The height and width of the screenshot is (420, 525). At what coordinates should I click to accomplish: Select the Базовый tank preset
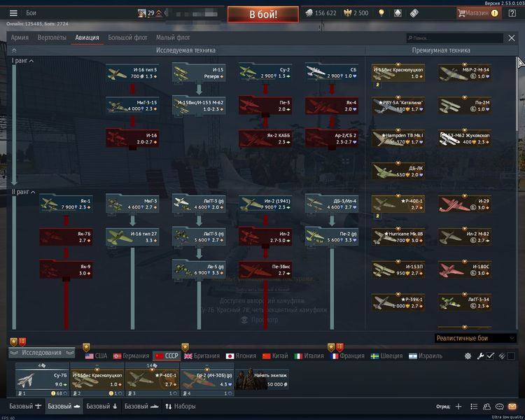click(x=64, y=406)
